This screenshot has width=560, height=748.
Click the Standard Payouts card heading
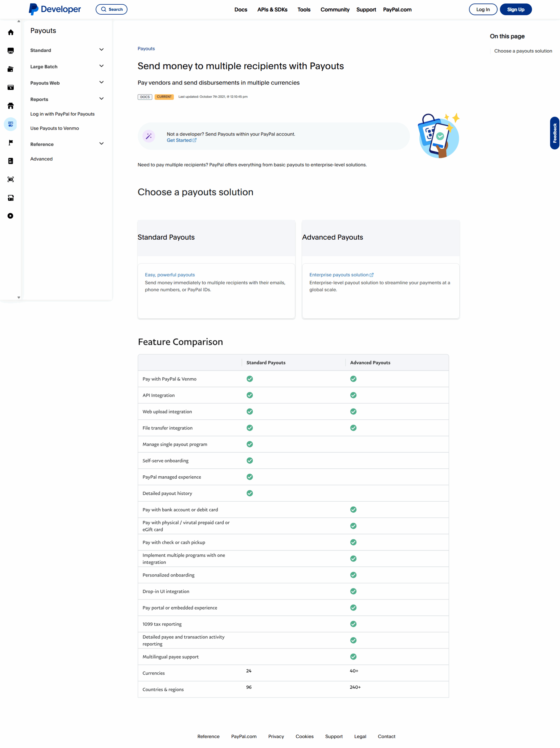(166, 237)
